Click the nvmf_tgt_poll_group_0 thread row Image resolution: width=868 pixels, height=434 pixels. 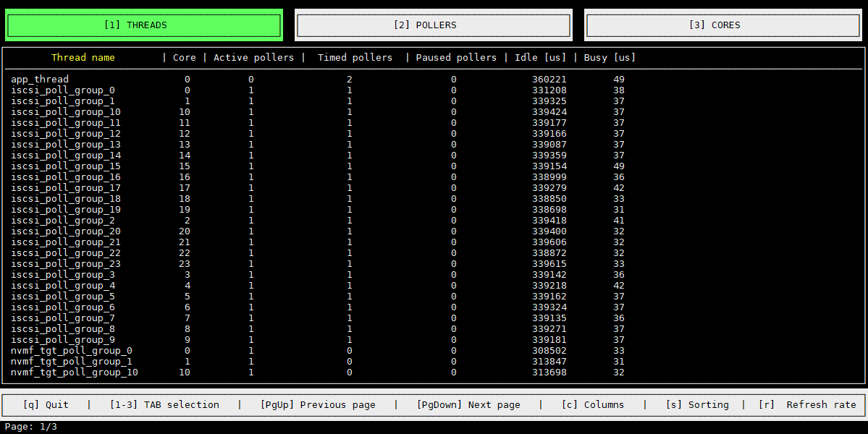[72, 351]
